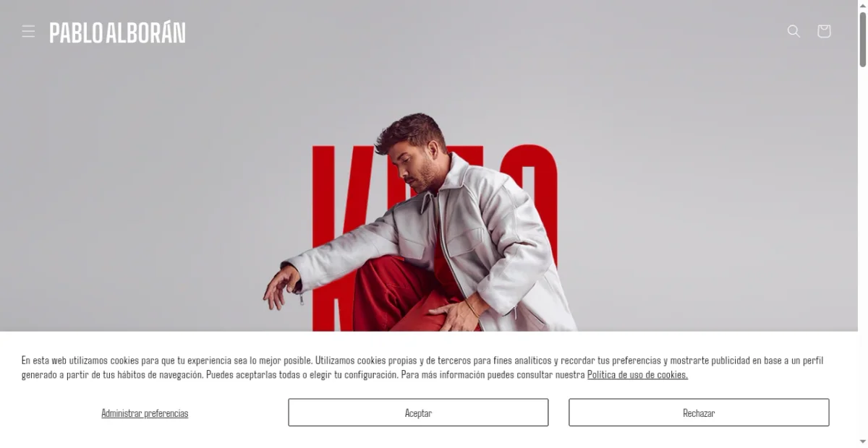Click the empty scrollbar track below the thumb

863,253
